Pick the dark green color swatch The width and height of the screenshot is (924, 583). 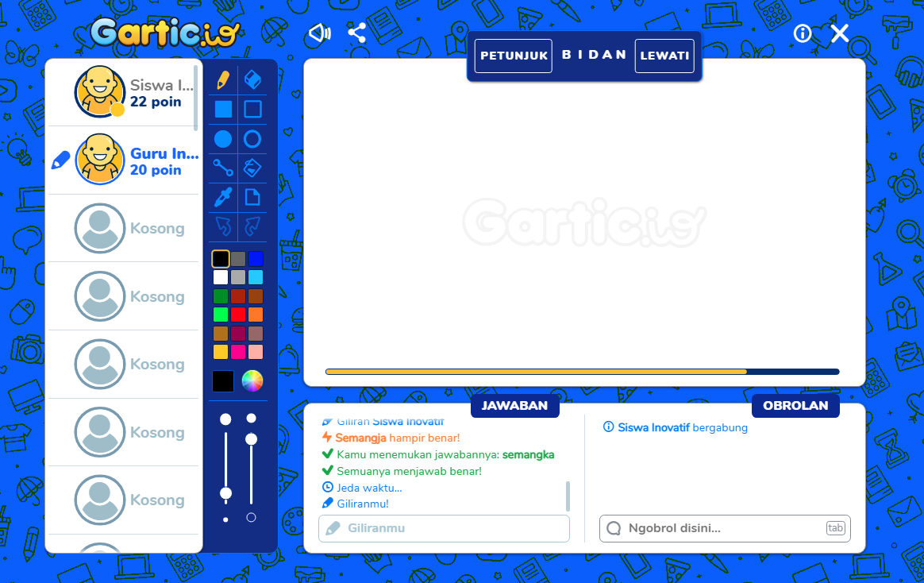click(221, 296)
